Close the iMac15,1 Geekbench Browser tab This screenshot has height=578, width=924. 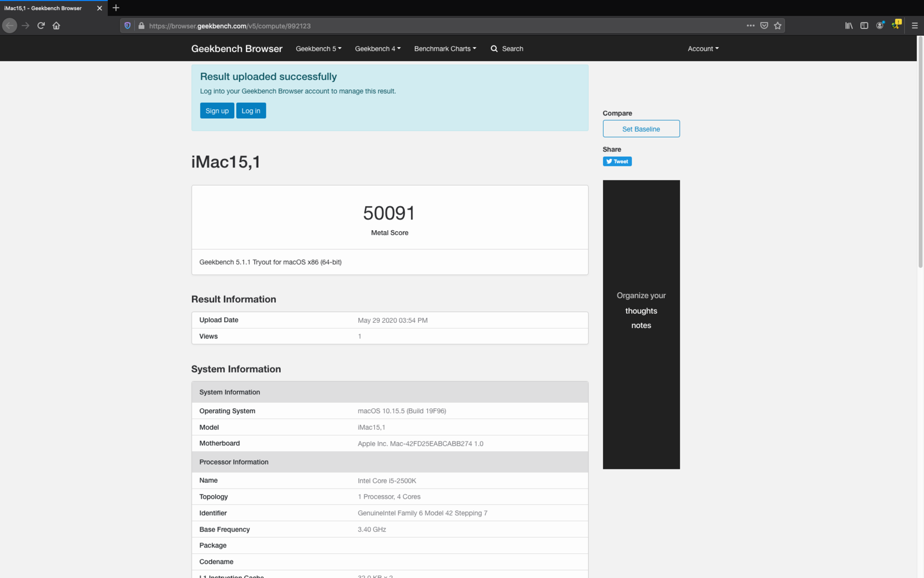coord(99,8)
